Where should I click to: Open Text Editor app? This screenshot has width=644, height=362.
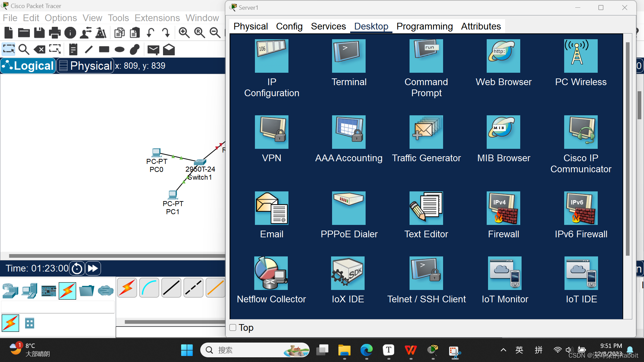coord(426,208)
